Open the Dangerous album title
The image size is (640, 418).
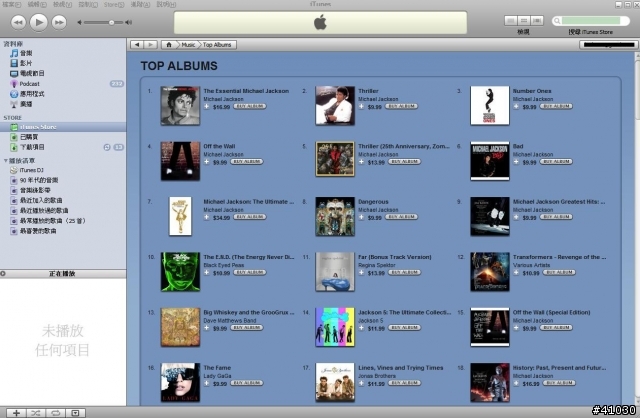373,202
